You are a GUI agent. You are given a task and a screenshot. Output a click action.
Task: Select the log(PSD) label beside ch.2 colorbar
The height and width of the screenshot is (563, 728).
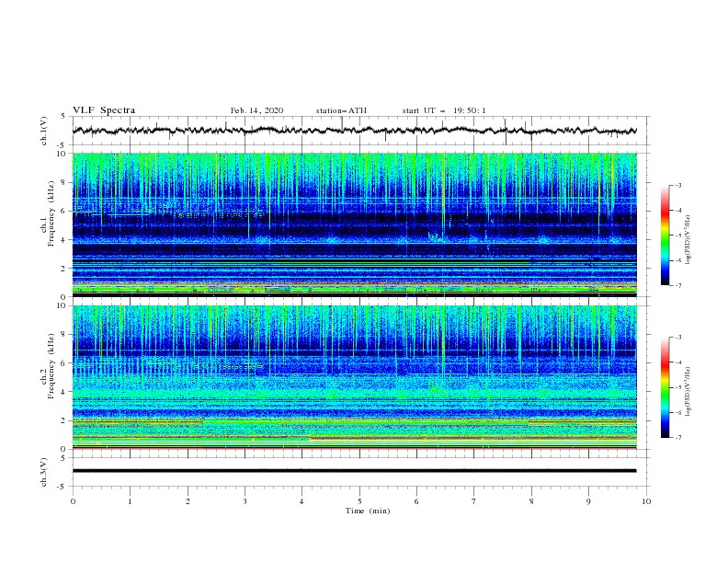pos(688,391)
